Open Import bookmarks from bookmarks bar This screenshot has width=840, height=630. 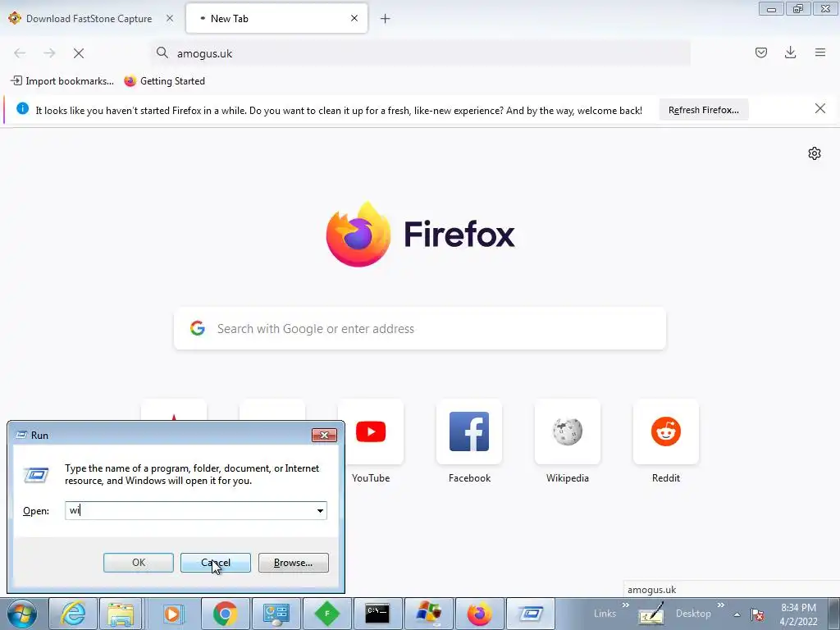click(62, 81)
